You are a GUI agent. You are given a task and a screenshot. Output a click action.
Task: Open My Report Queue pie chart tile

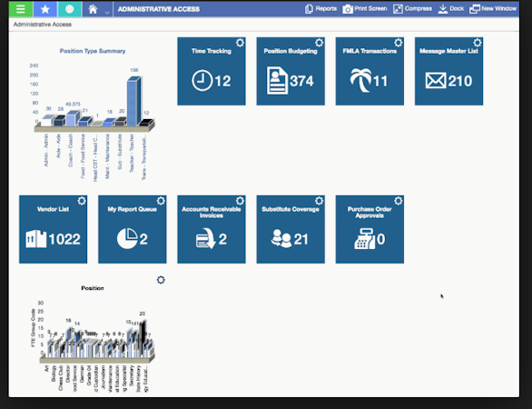(133, 229)
